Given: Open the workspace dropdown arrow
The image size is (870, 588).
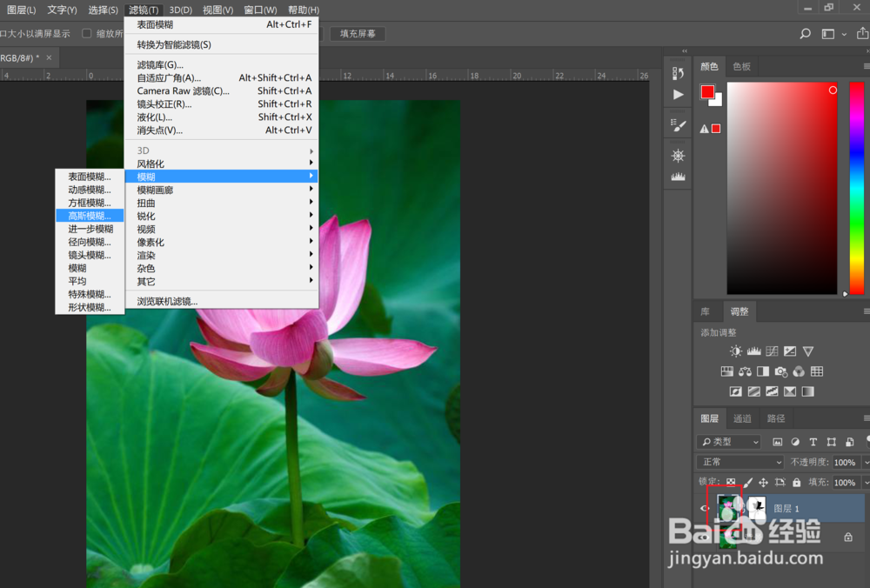Looking at the screenshot, I should pyautogui.click(x=845, y=35).
